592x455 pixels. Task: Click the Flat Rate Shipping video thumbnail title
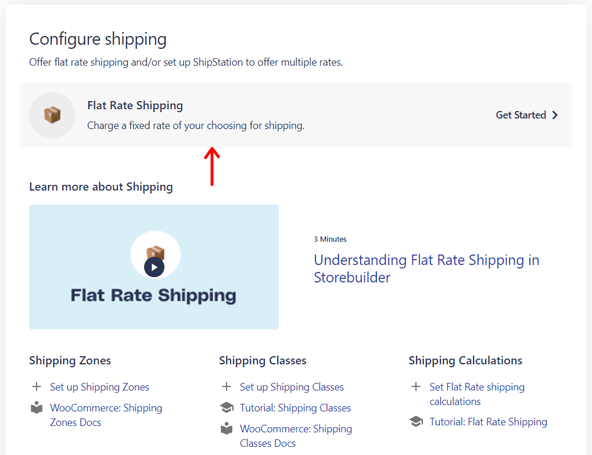pos(154,296)
